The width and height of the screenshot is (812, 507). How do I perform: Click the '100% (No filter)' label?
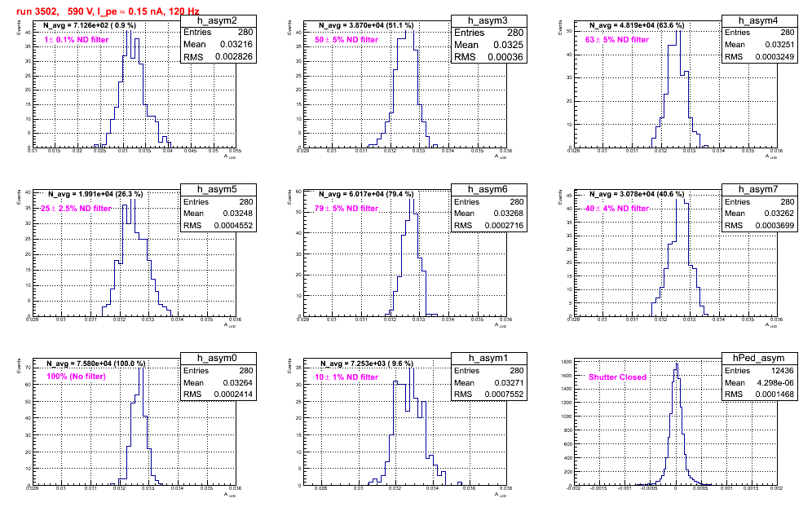[76, 377]
